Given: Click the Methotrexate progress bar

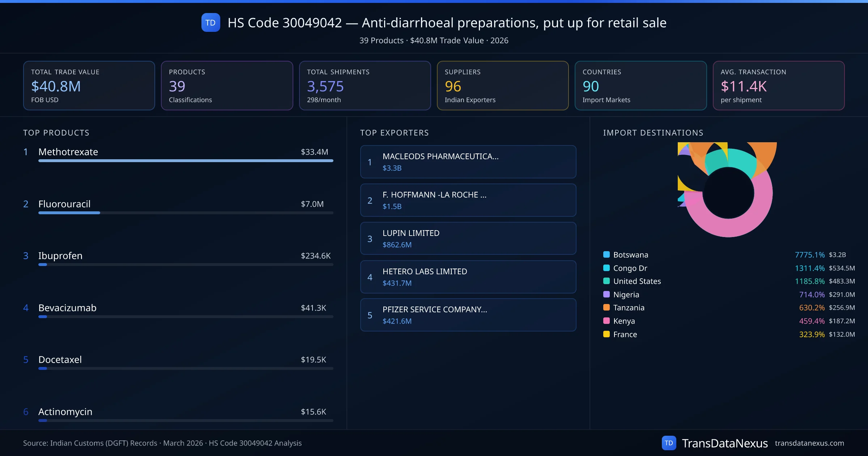Looking at the screenshot, I should 186,161.
